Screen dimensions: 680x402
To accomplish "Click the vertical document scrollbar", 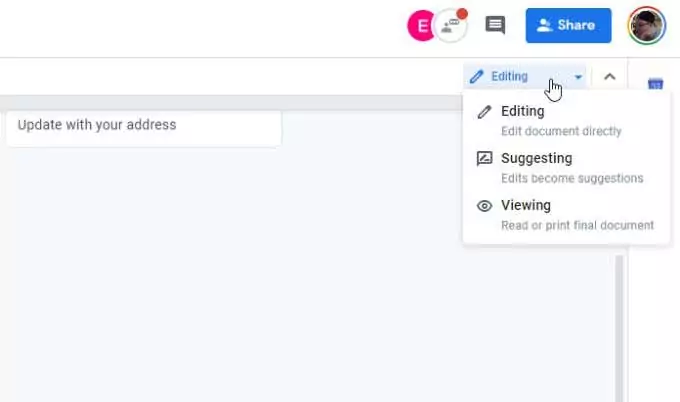I will point(620,320).
